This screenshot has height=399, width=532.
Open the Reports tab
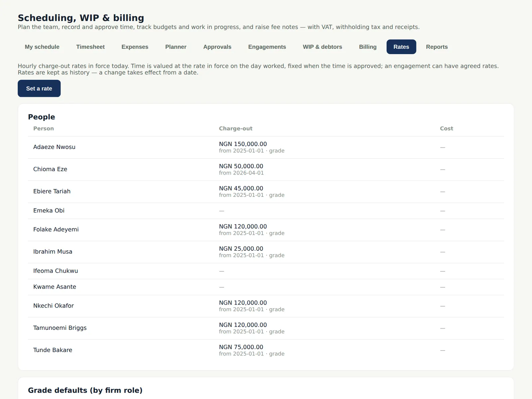point(437,47)
